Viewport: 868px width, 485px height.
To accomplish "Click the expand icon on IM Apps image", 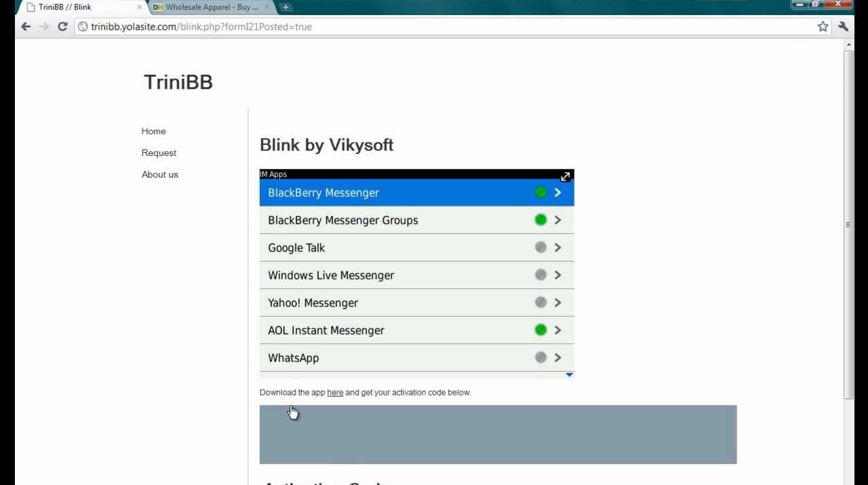I will tap(565, 176).
